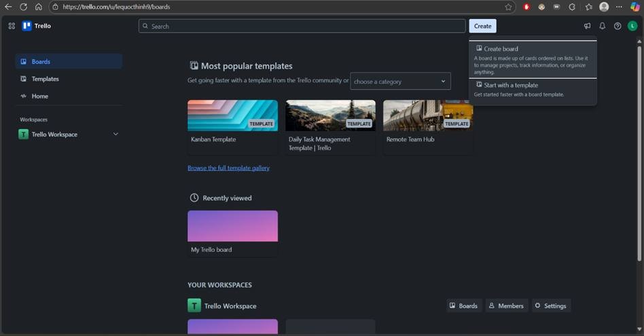Open the app switcher grid icon
Viewport: 644px width, 336px height.
point(12,26)
